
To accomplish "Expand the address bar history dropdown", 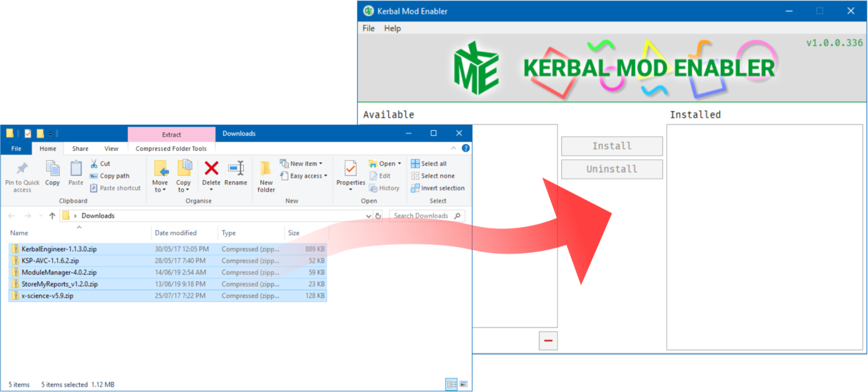I will coord(368,216).
